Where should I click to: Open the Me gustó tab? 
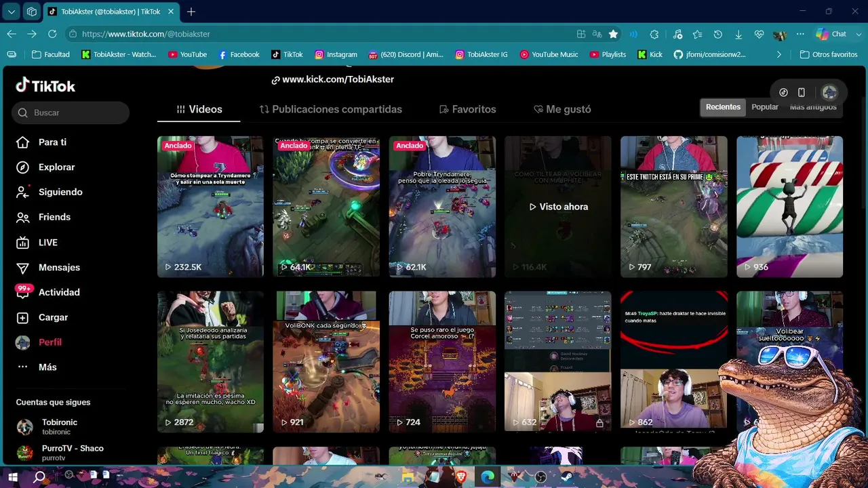pyautogui.click(x=562, y=109)
